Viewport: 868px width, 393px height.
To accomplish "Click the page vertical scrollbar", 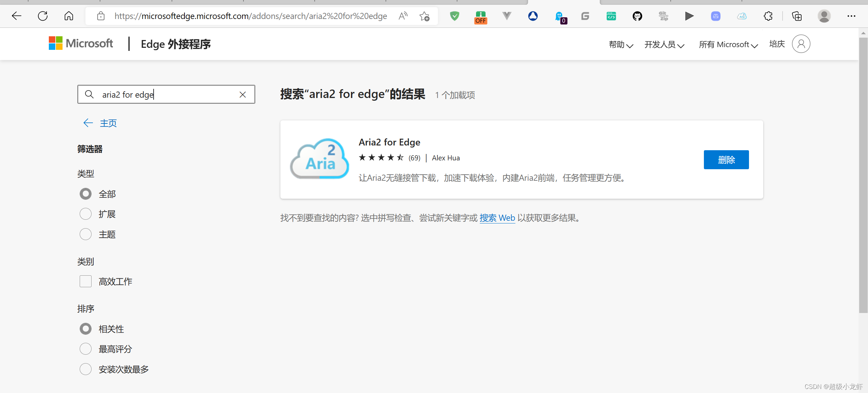I will click(x=863, y=175).
